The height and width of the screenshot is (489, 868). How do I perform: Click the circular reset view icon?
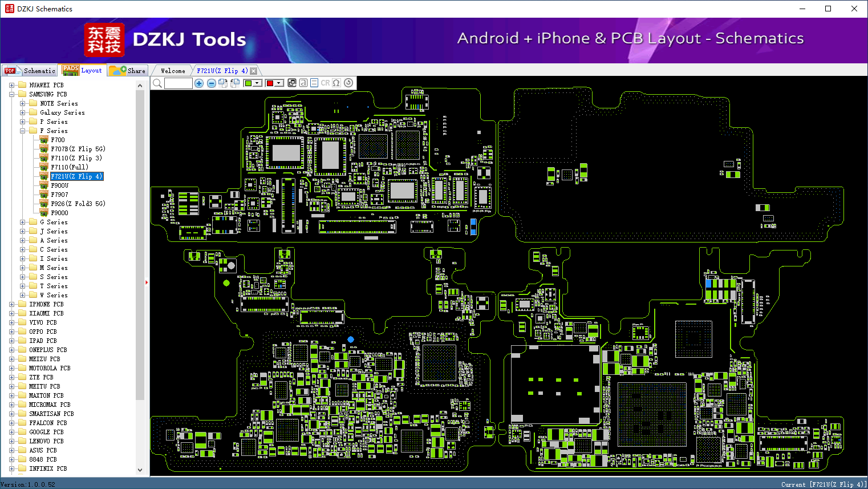click(x=348, y=83)
